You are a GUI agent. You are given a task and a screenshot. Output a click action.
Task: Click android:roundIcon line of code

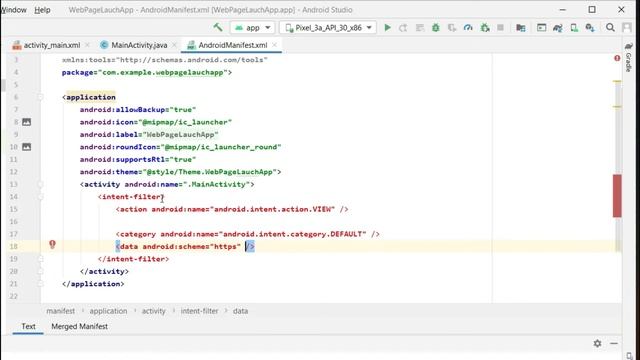[x=180, y=147]
